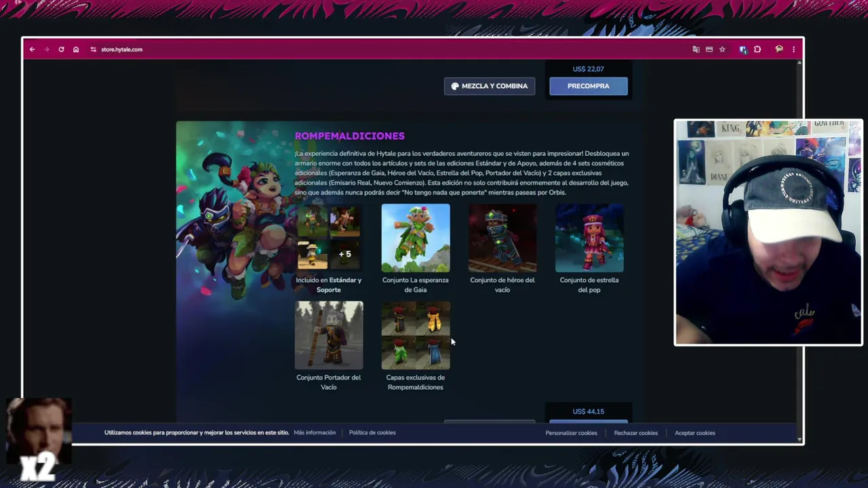Open the browser three-dot menu
The image size is (868, 488).
pos(793,49)
